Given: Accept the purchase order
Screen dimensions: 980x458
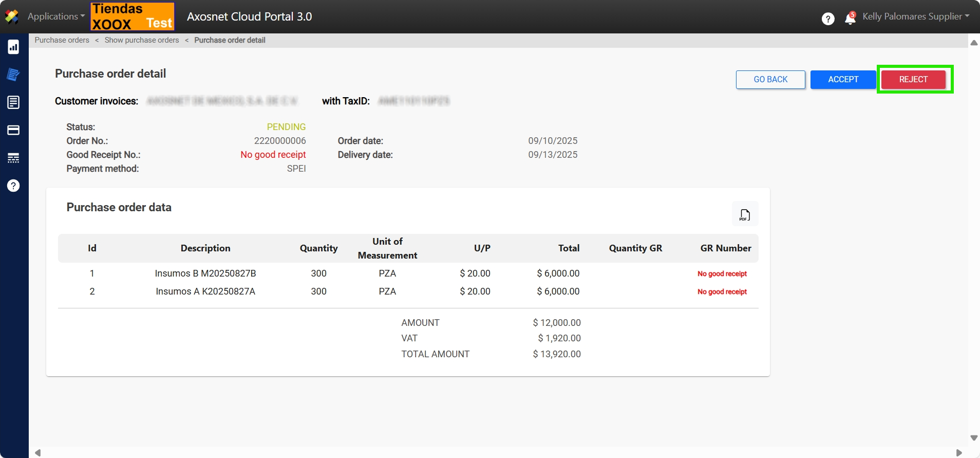Looking at the screenshot, I should (x=843, y=80).
